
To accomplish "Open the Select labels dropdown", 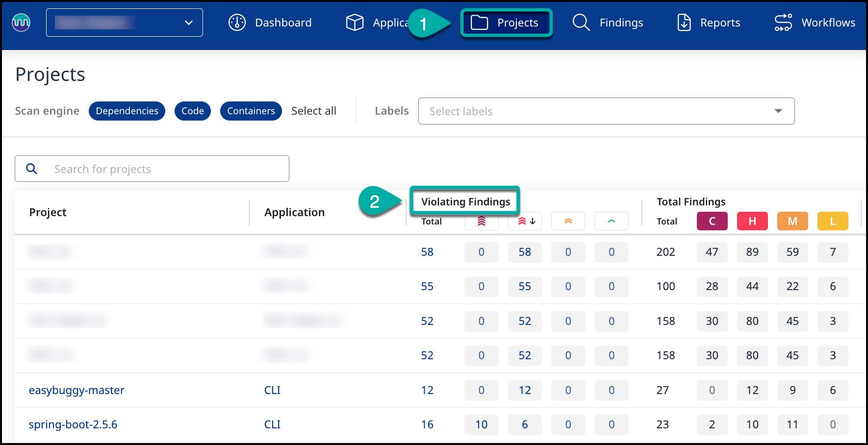I will 606,111.
